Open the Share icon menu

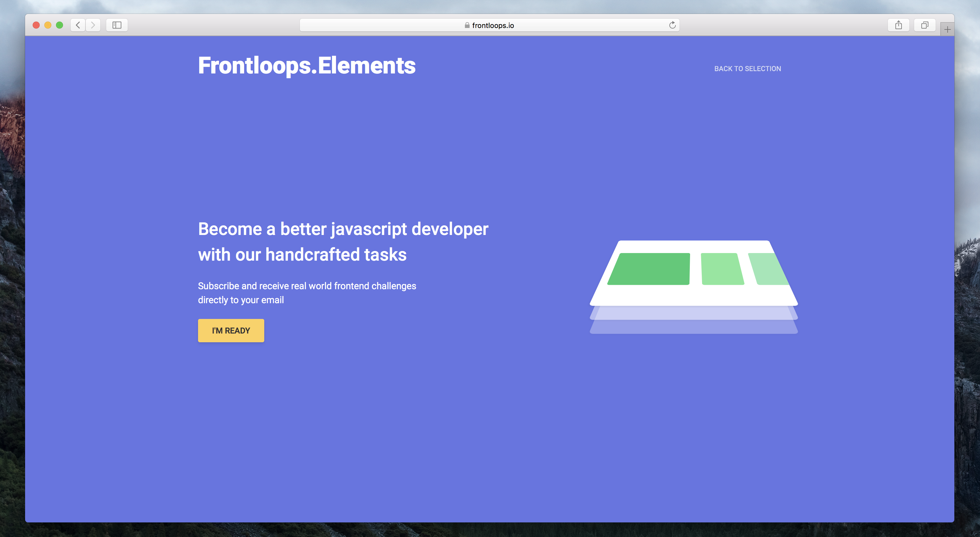[x=898, y=25]
